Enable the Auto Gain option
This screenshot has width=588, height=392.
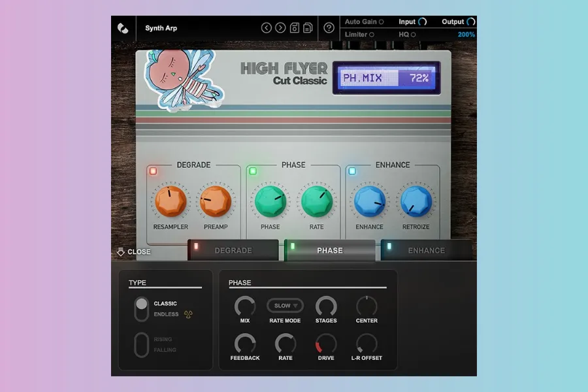coord(381,22)
